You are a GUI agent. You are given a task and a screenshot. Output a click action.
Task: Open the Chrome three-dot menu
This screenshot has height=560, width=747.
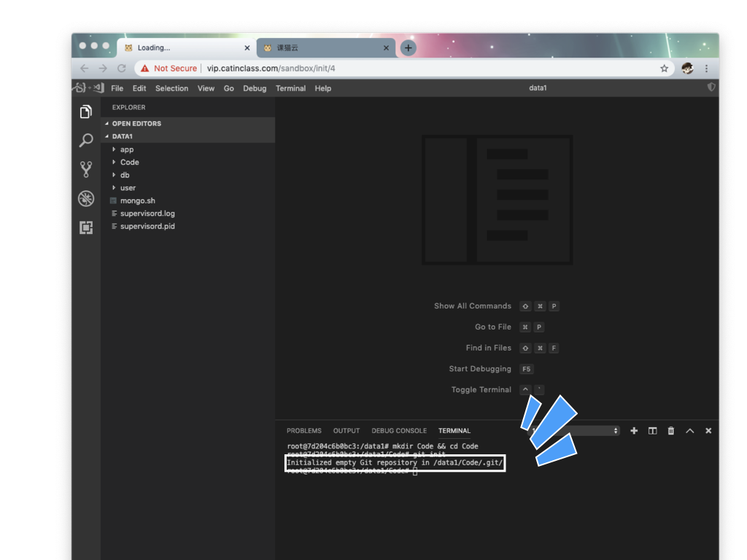point(706,68)
